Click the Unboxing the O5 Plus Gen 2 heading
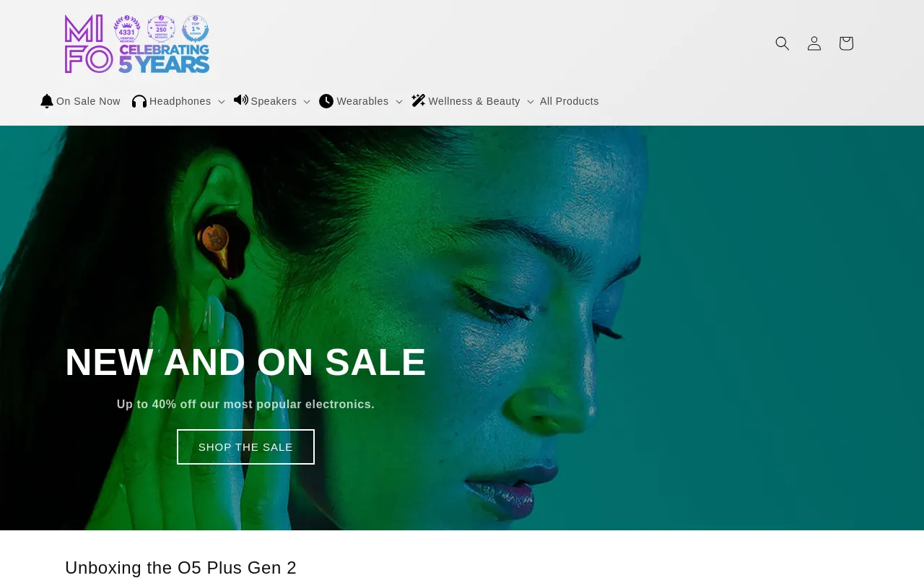Image resolution: width=924 pixels, height=578 pixels. pyautogui.click(x=180, y=568)
